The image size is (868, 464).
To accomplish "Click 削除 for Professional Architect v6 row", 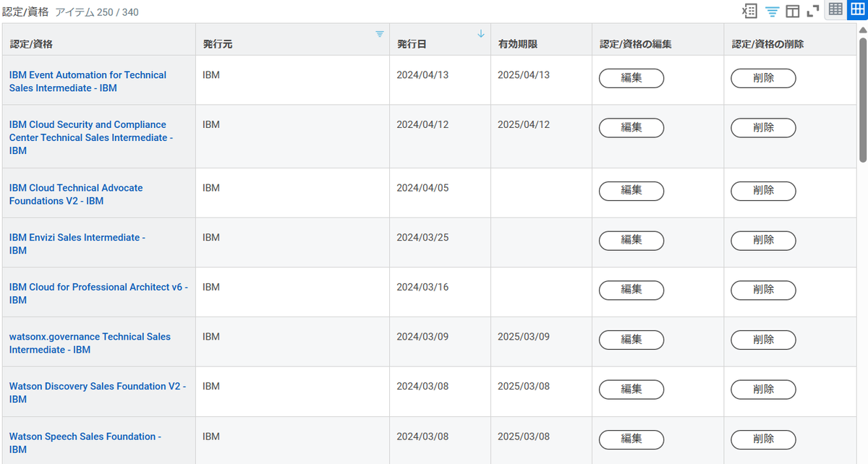I will pos(763,290).
